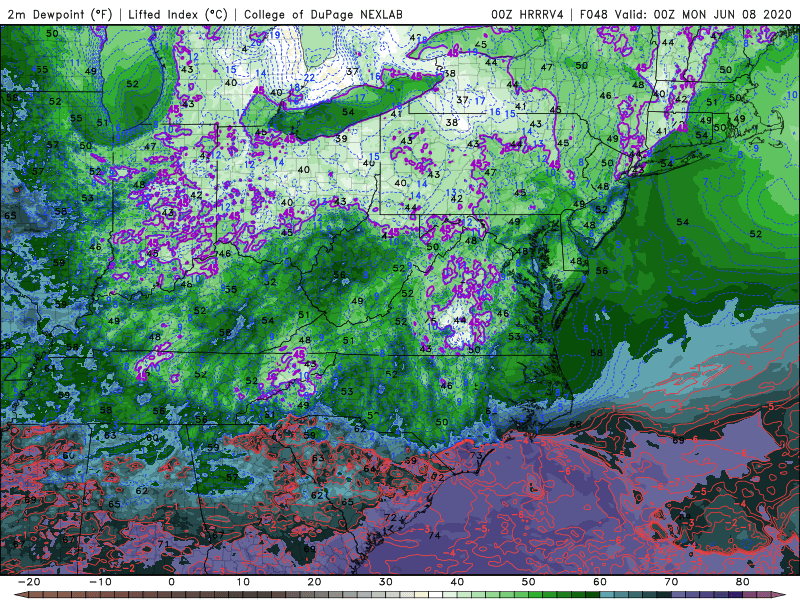This screenshot has width=800, height=600.
Task: Click the 80 label on the color scale
Action: [x=743, y=582]
